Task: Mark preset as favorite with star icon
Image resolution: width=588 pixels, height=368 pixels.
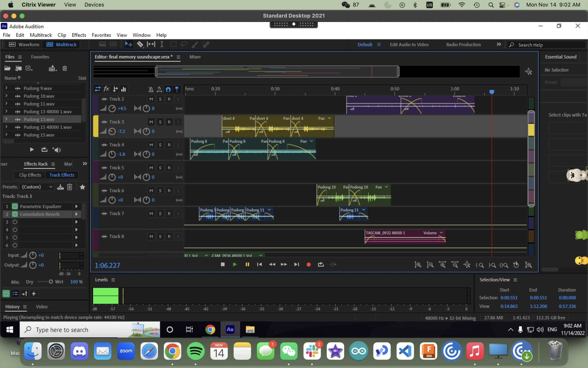Action: click(x=82, y=187)
